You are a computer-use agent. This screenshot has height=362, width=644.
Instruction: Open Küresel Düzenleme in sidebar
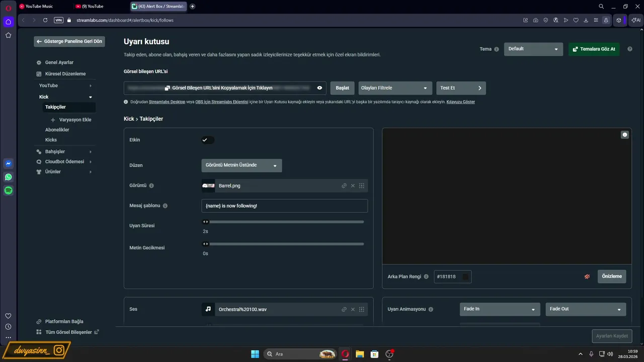click(61, 74)
